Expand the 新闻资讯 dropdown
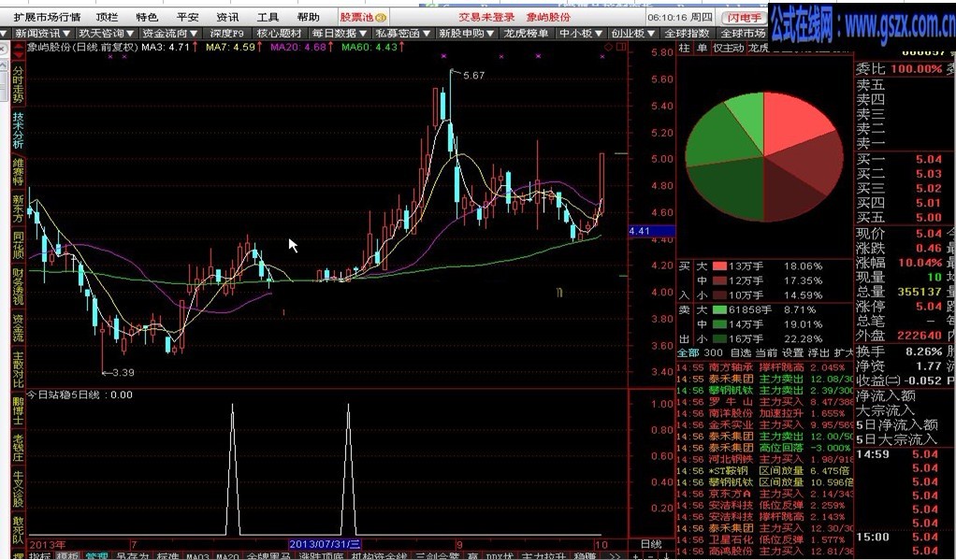The image size is (956, 560). click(42, 33)
